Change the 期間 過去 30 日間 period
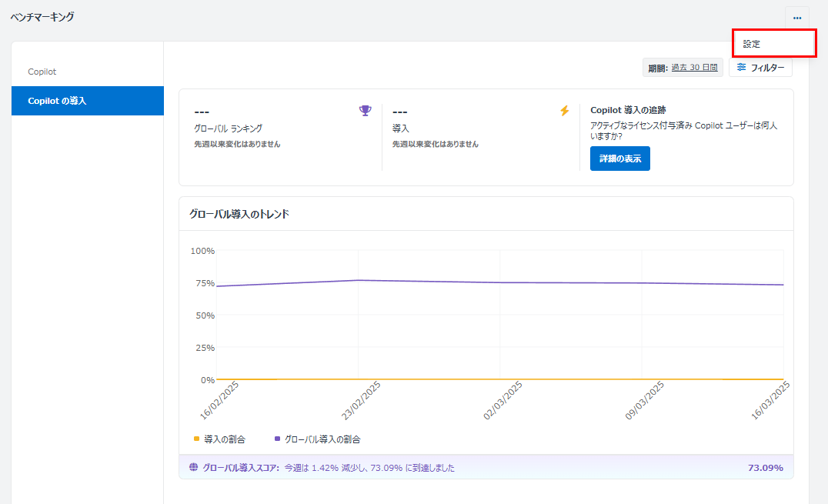The image size is (828, 504). [x=683, y=68]
